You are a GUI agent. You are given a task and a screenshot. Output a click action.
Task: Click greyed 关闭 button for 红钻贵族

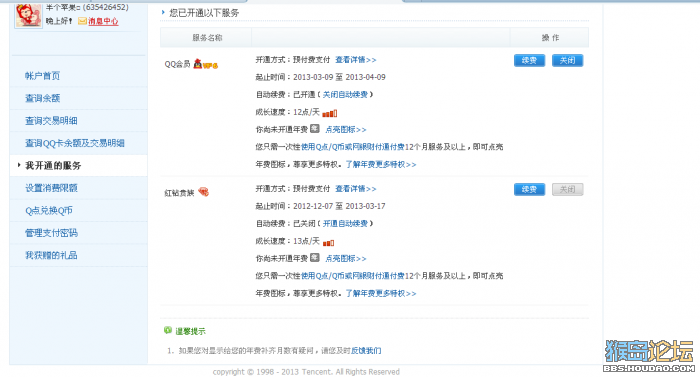pyautogui.click(x=567, y=189)
